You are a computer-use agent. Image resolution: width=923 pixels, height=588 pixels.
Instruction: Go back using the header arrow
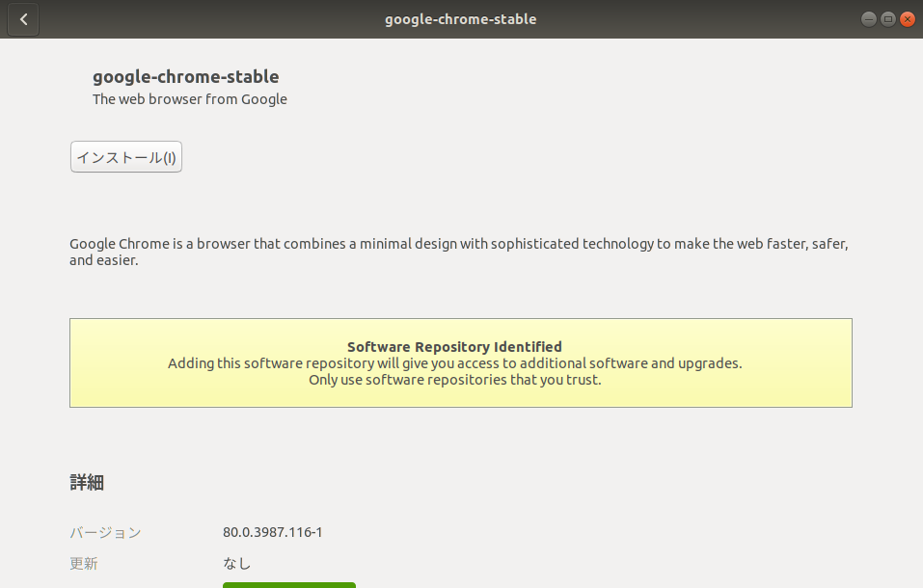pyautogui.click(x=23, y=19)
